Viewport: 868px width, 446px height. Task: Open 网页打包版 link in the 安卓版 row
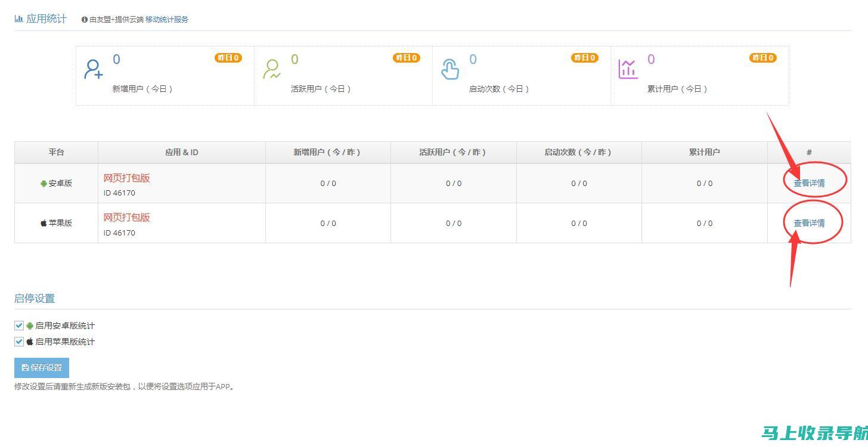click(x=127, y=178)
